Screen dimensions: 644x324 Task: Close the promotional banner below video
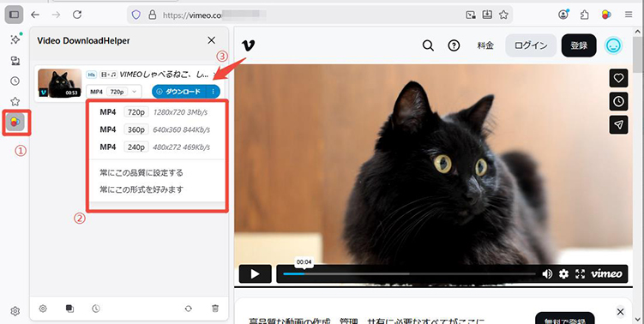(620, 312)
